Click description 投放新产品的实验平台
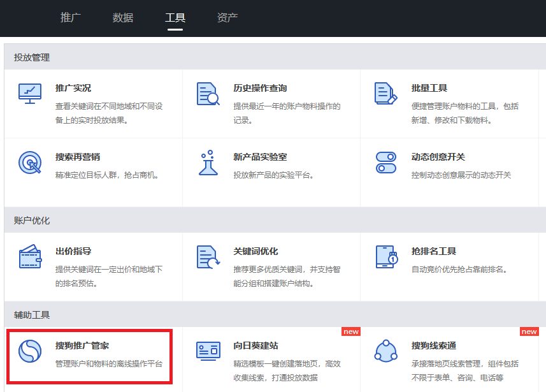Image resolution: width=546 pixels, height=392 pixels. (x=274, y=175)
